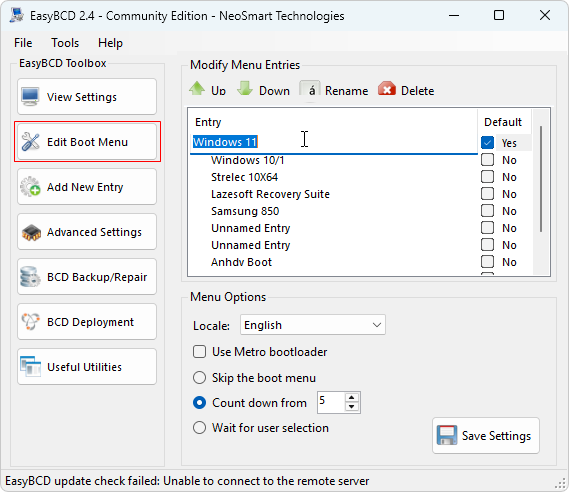Click the green Up arrow icon

[x=197, y=89]
